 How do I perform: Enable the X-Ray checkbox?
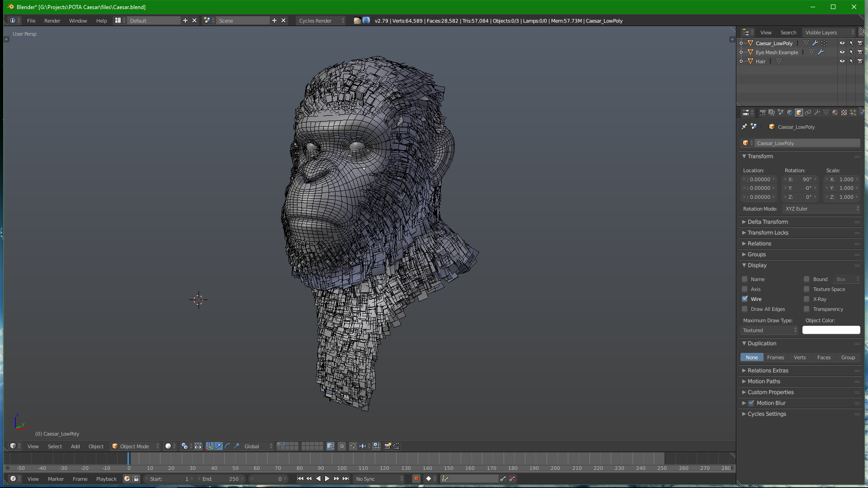click(807, 299)
